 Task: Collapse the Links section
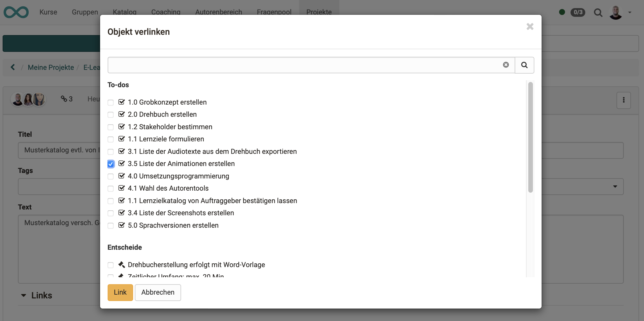[x=24, y=296]
